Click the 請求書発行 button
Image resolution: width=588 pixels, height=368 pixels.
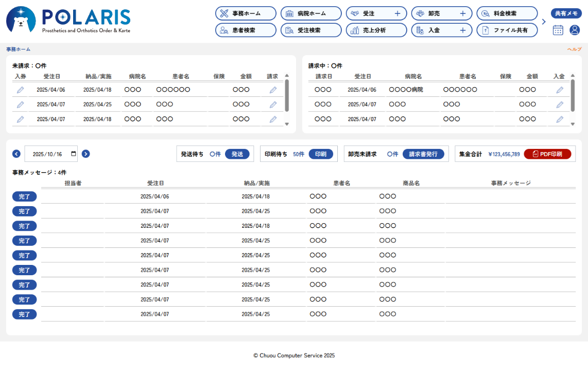(423, 154)
